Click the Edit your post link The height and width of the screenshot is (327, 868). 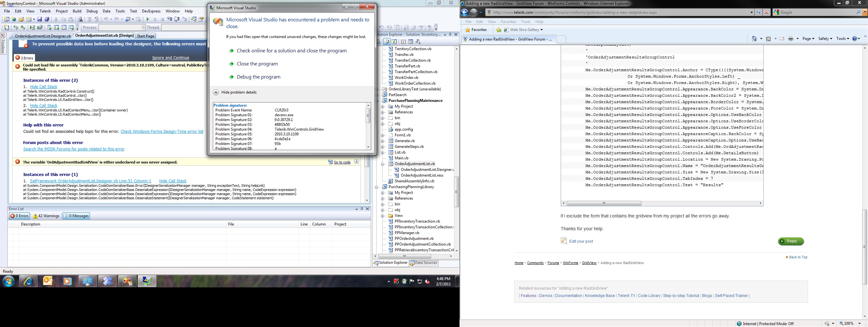tap(581, 242)
